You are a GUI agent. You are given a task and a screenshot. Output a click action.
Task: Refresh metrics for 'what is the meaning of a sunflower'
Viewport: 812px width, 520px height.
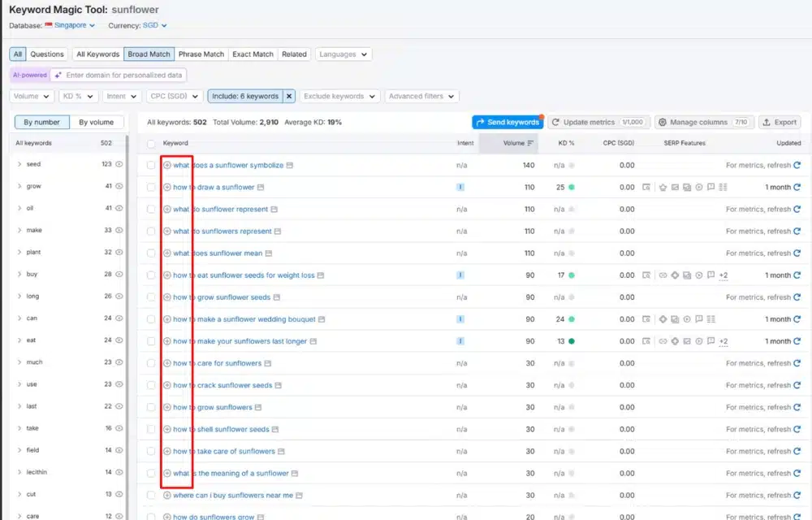point(797,474)
